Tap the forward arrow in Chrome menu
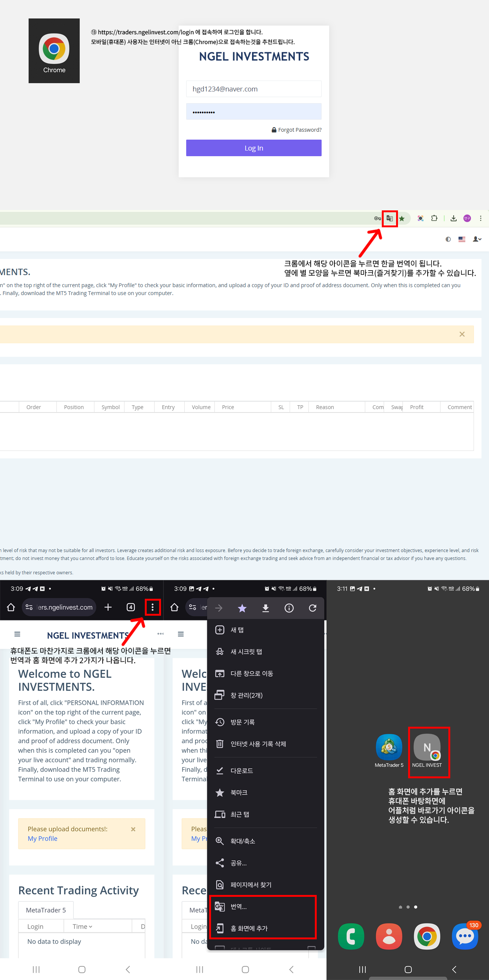Viewport: 489px width, 980px height. click(219, 608)
